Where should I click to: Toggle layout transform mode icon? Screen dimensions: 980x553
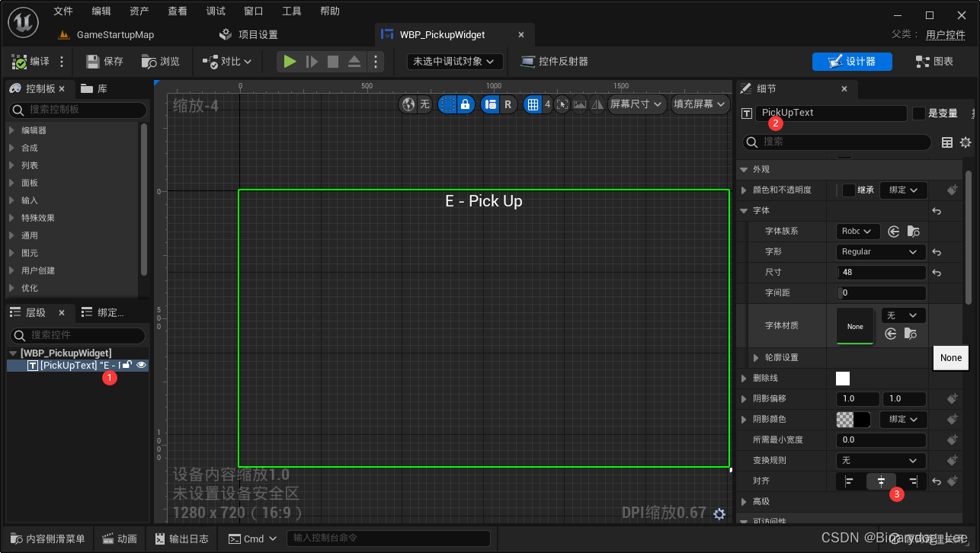pos(490,104)
